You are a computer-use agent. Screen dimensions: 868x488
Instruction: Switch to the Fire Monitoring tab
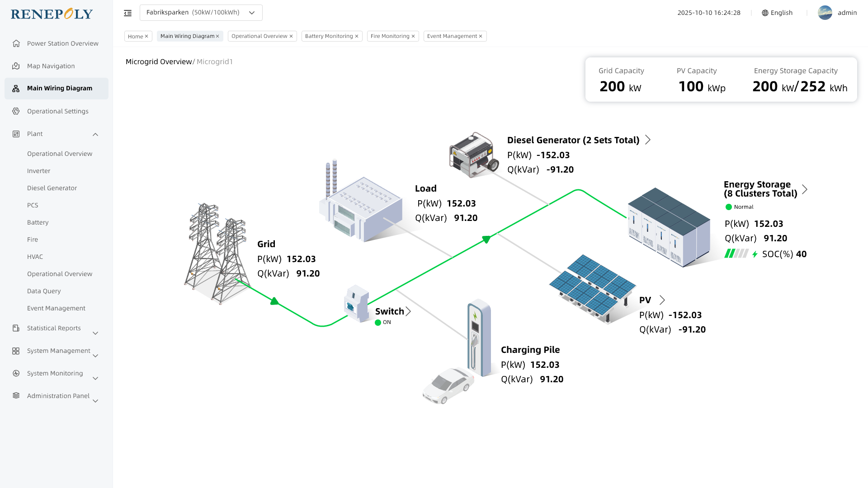(x=390, y=37)
